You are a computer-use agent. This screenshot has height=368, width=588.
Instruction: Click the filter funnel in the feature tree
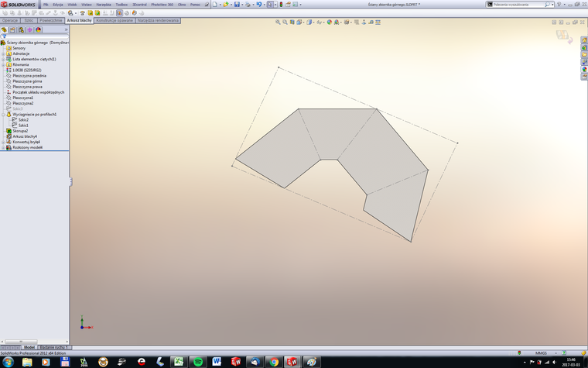coord(4,36)
